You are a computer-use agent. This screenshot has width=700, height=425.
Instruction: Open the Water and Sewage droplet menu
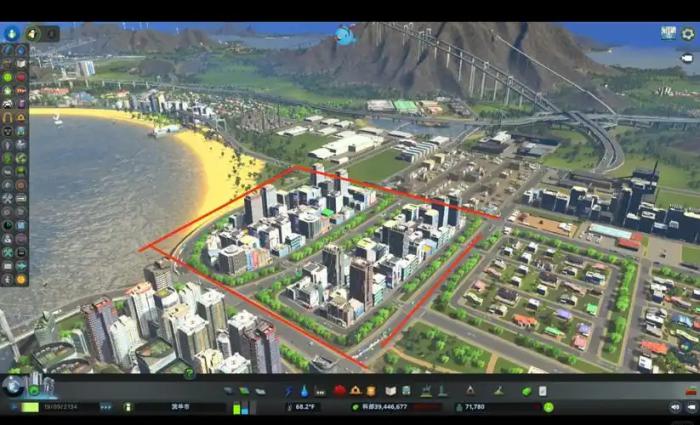pos(304,390)
